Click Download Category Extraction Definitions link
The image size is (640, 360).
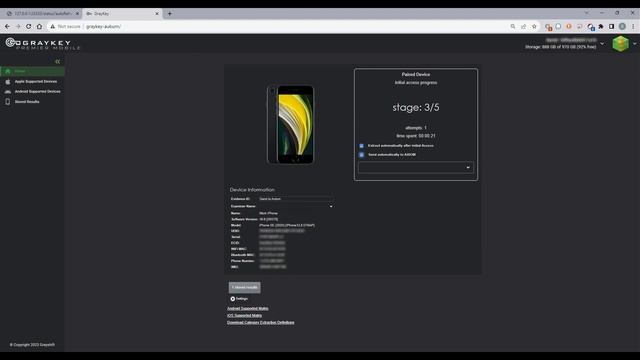(x=260, y=322)
